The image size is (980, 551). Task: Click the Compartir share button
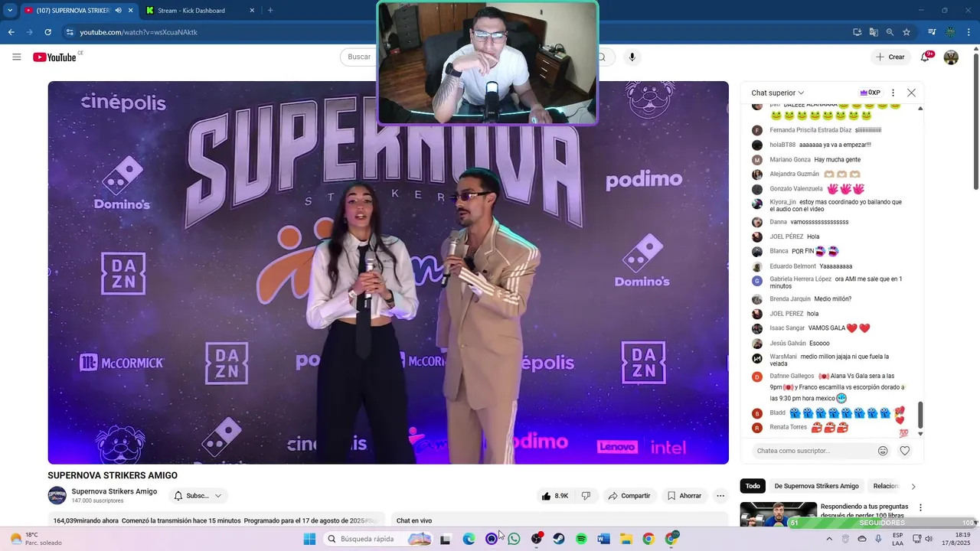[629, 496]
